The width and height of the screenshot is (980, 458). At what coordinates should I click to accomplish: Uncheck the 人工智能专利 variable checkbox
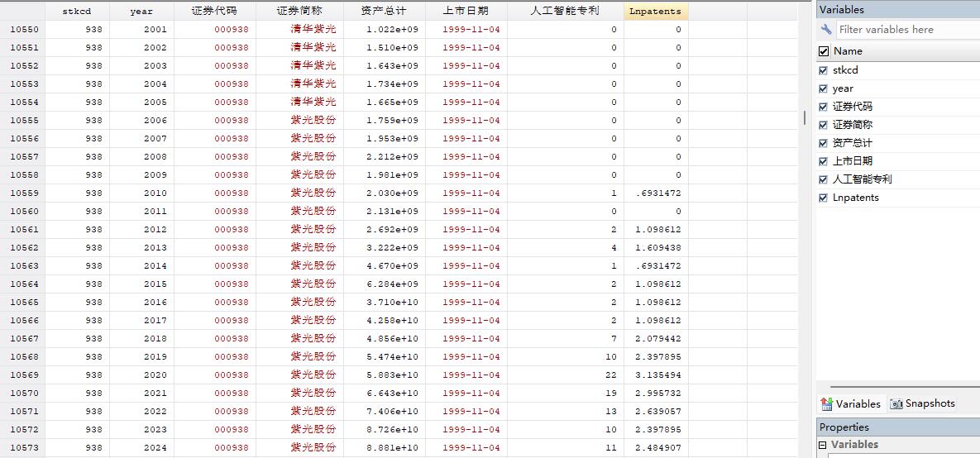[823, 179]
